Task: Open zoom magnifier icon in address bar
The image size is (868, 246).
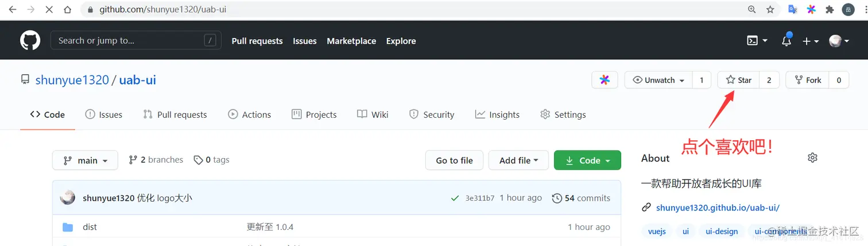Action: [x=752, y=10]
